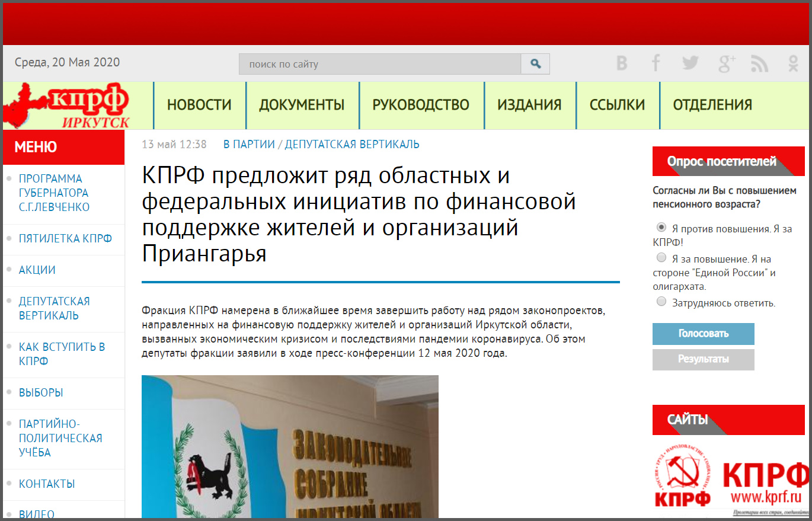Image resolution: width=812 pixels, height=521 pixels.
Task: Open the Odnoklassniki social icon
Action: point(794,63)
